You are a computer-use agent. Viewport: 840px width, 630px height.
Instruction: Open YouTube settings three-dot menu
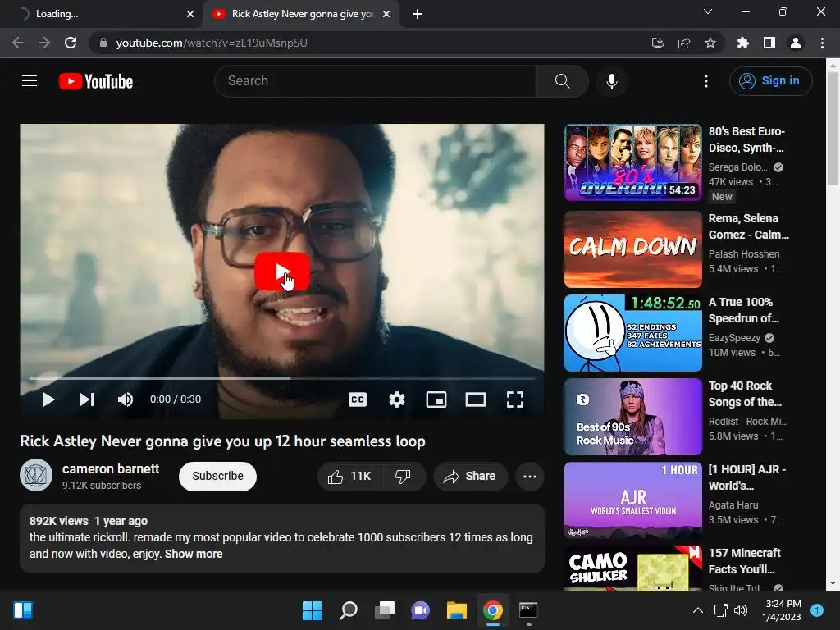[x=706, y=81]
